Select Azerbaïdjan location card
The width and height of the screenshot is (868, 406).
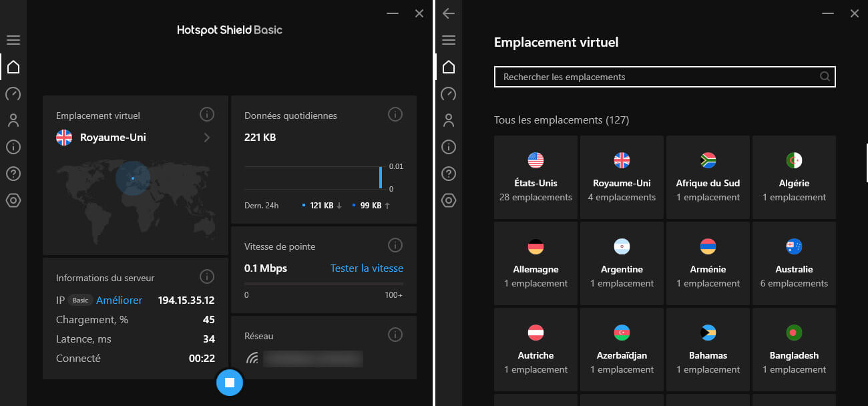tap(622, 349)
